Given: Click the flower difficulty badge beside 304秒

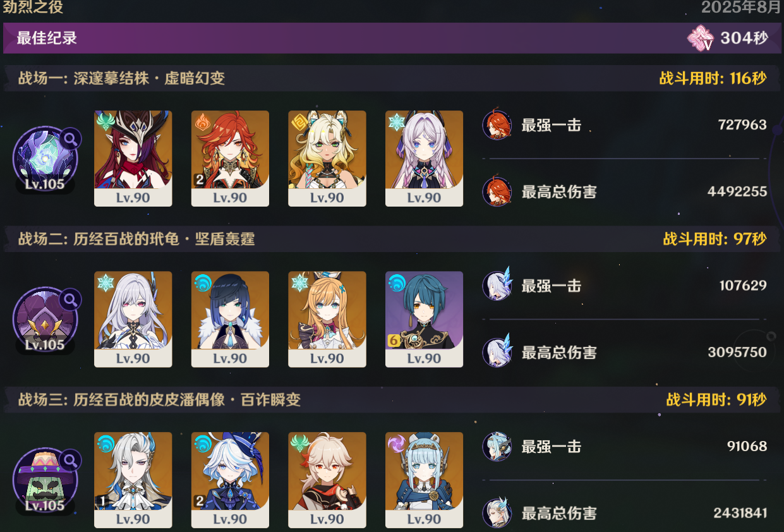Looking at the screenshot, I should (701, 39).
